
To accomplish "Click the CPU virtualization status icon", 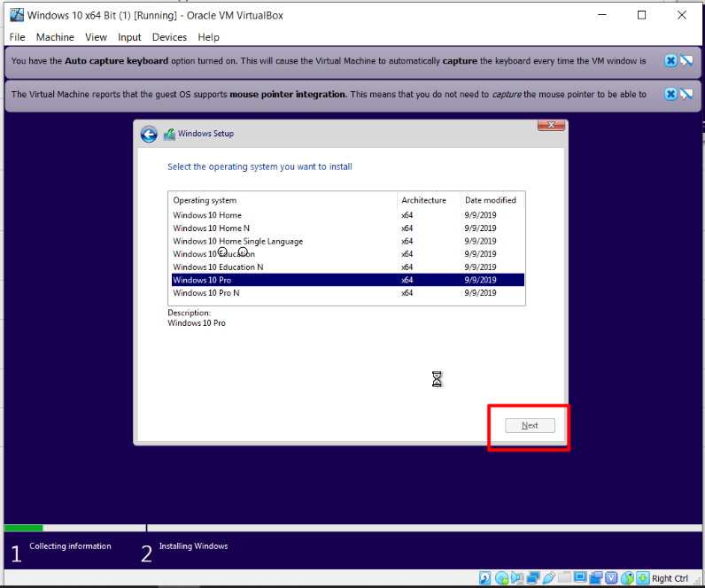I will point(612,578).
